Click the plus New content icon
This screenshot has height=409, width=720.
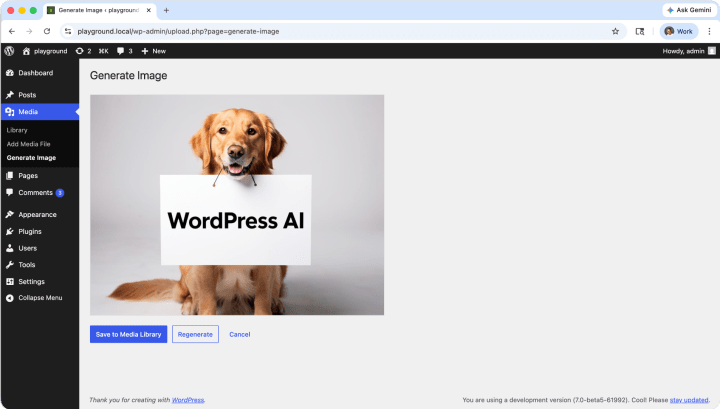click(145, 51)
